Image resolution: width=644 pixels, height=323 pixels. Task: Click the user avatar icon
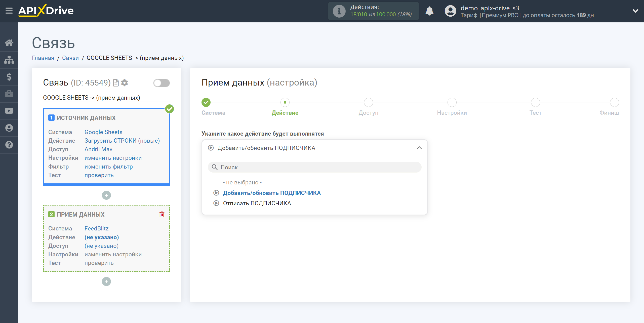(x=450, y=11)
